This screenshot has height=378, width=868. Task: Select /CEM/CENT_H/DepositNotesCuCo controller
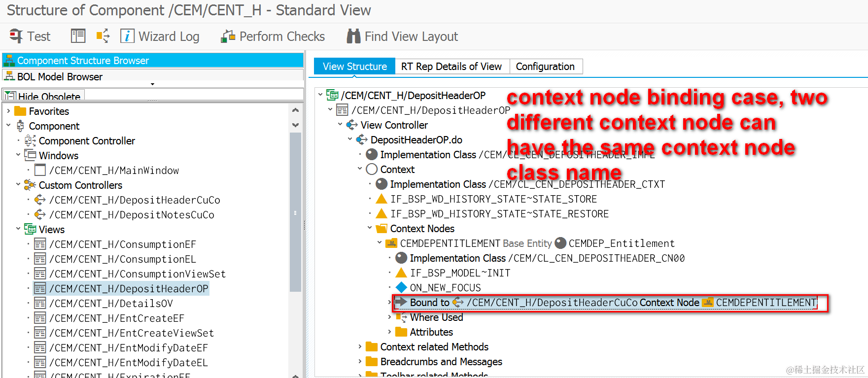tap(132, 215)
